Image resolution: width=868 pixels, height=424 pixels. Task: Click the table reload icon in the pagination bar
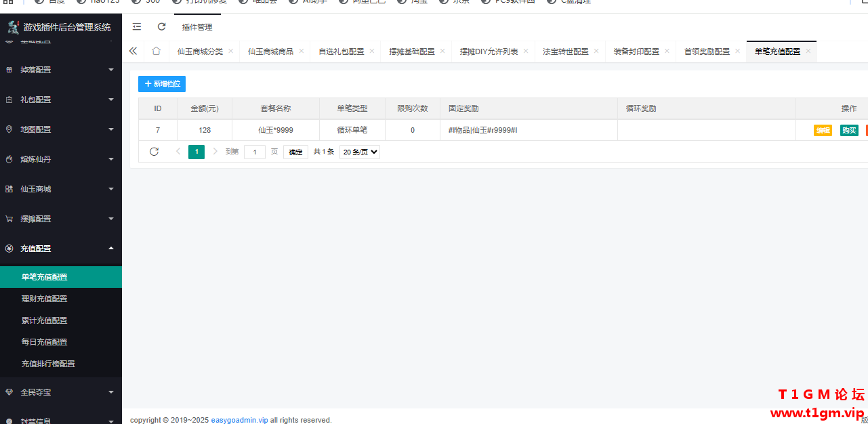(x=154, y=152)
